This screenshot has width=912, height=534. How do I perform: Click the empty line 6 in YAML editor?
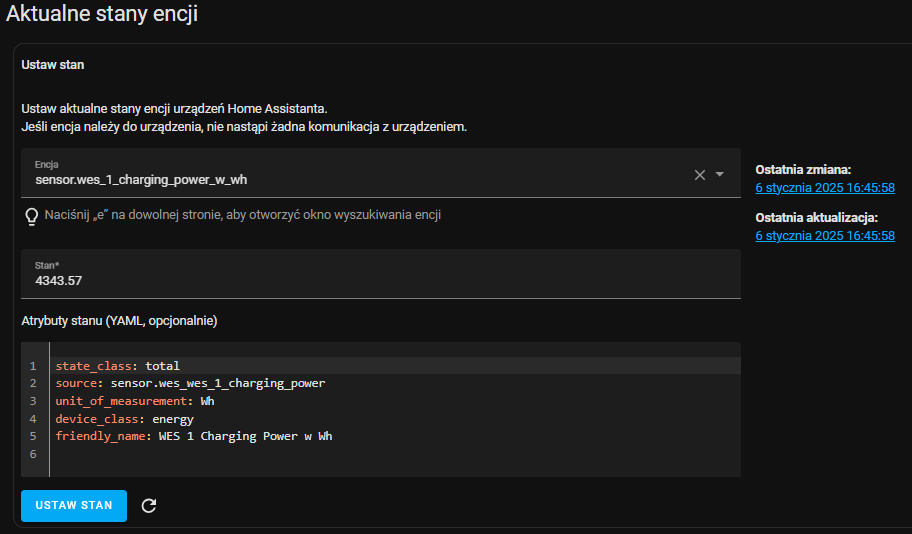click(x=396, y=454)
